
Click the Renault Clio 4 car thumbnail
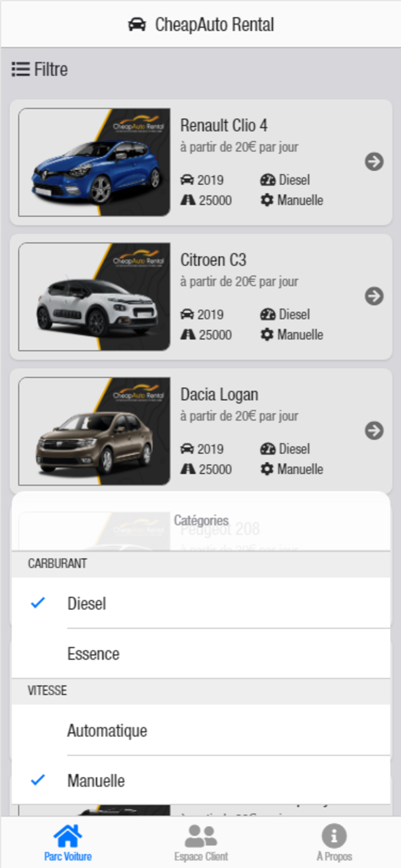pyautogui.click(x=94, y=162)
